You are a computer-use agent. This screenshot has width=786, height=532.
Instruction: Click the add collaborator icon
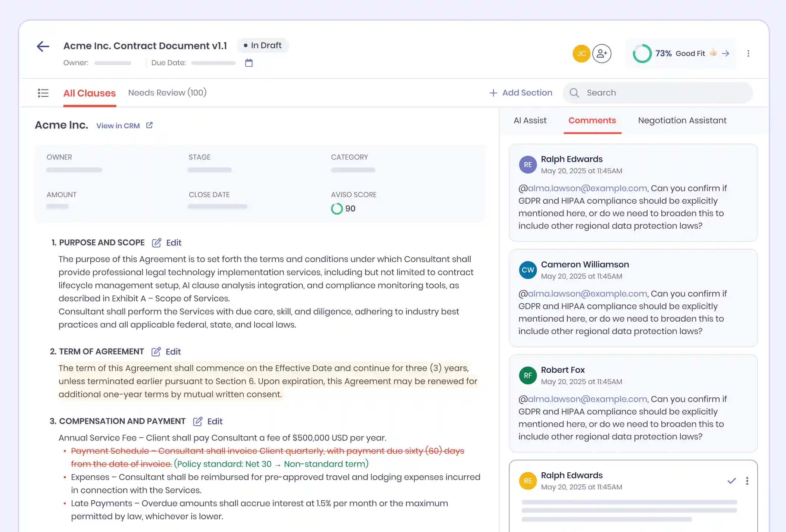[x=602, y=54]
